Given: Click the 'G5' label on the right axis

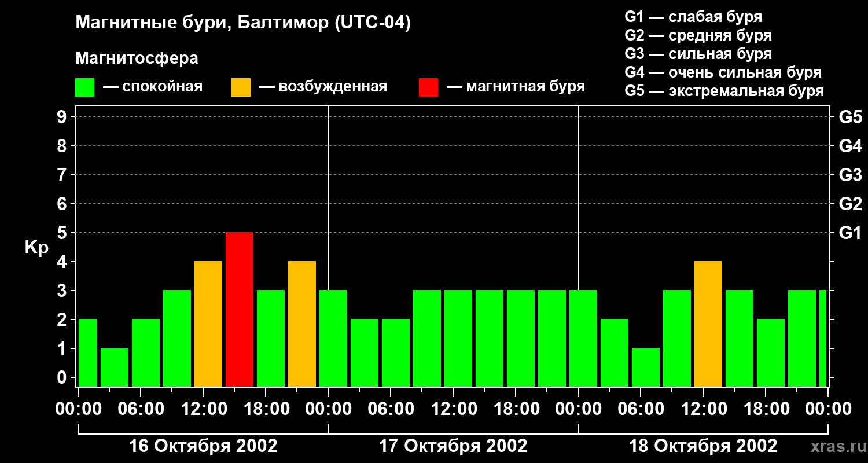Looking at the screenshot, I should pos(851,117).
